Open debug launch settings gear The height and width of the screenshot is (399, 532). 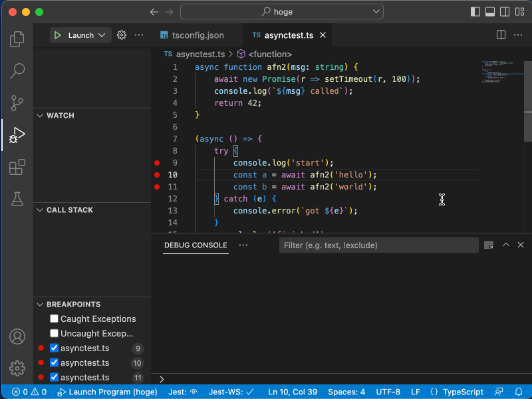tap(121, 35)
